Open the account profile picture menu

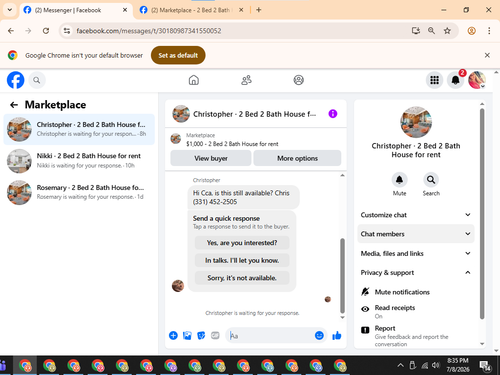[477, 80]
